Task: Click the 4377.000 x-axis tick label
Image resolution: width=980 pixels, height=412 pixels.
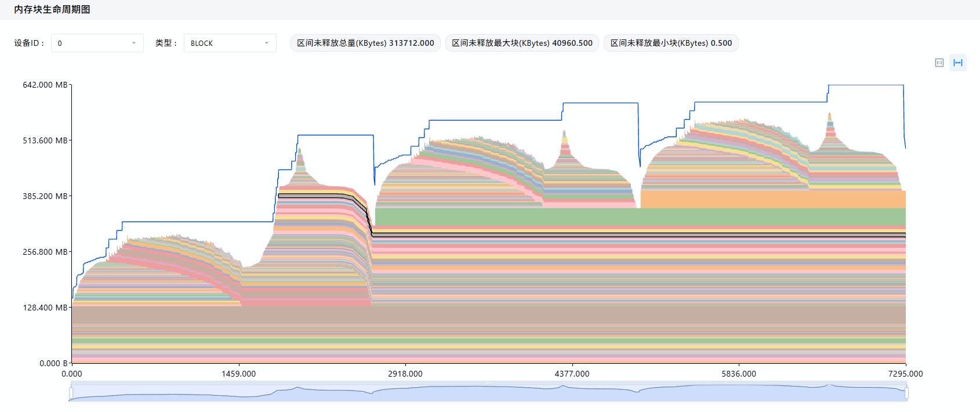Action: [x=572, y=374]
